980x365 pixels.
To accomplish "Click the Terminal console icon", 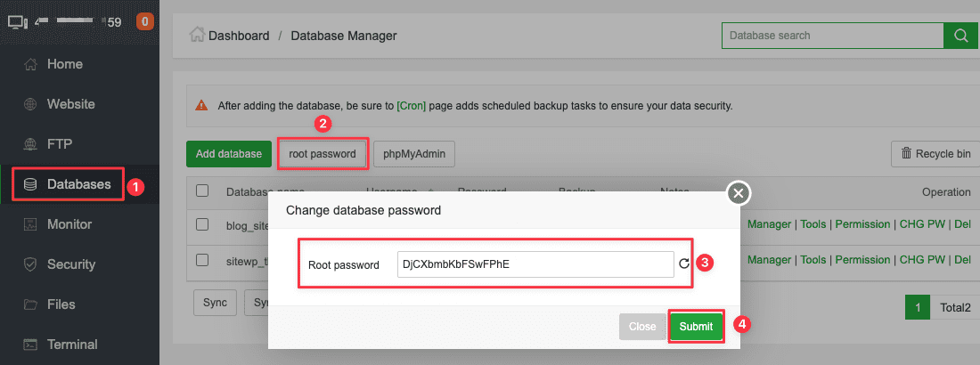I will tap(30, 345).
